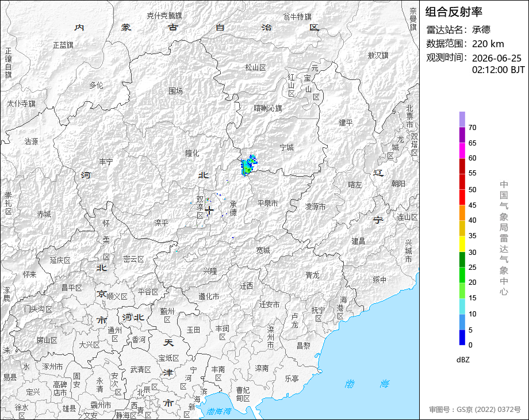Click the 宽城 map label
The image size is (529, 420).
pyautogui.click(x=263, y=250)
